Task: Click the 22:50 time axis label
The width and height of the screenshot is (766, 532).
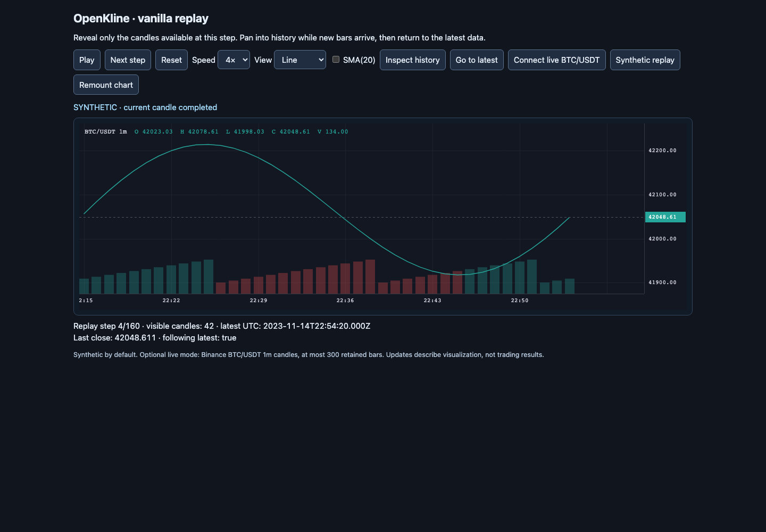Action: pos(520,301)
